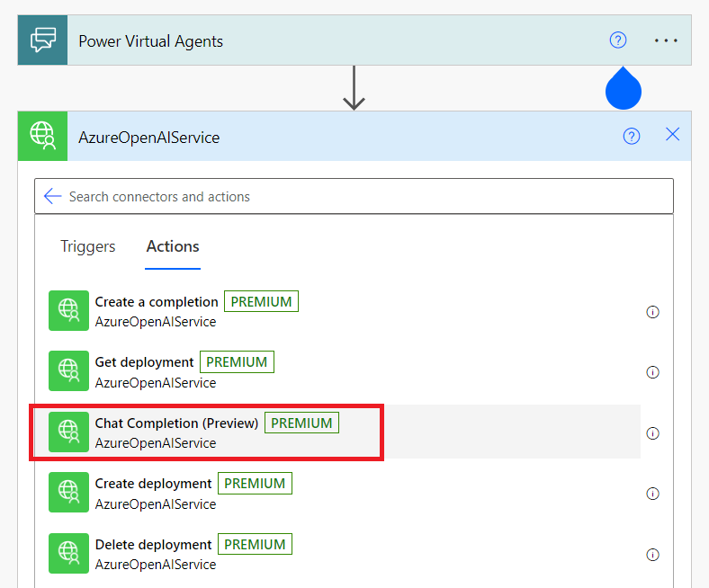Open help for AzureOpenAIService card
The width and height of the screenshot is (709, 588).
pos(632,136)
